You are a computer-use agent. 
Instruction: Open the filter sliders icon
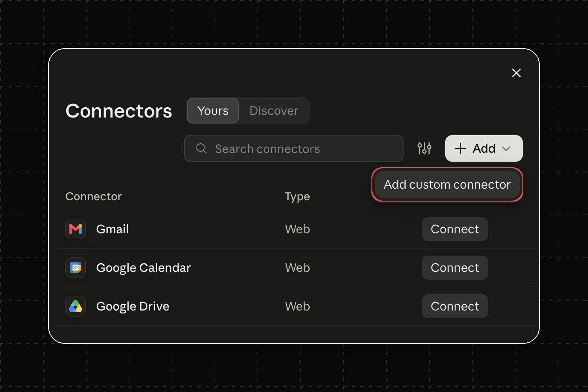[x=424, y=148]
